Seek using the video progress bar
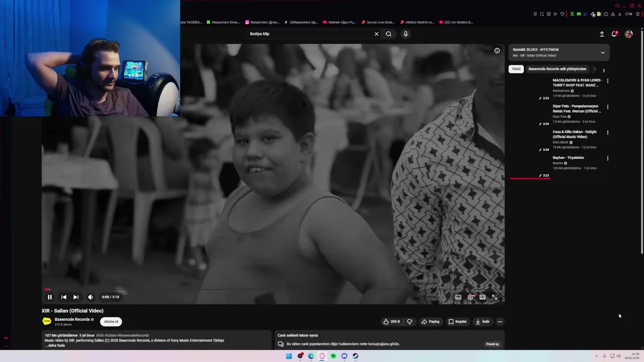Image resolution: width=644 pixels, height=362 pixels. (273, 290)
